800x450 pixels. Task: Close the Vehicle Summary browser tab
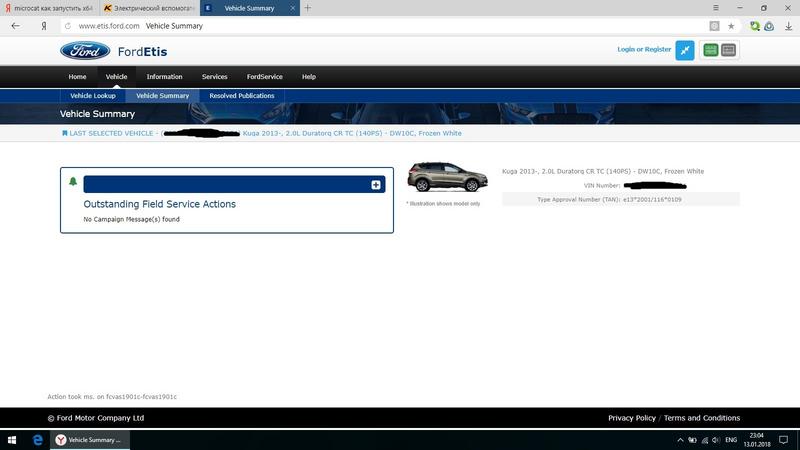(x=292, y=8)
